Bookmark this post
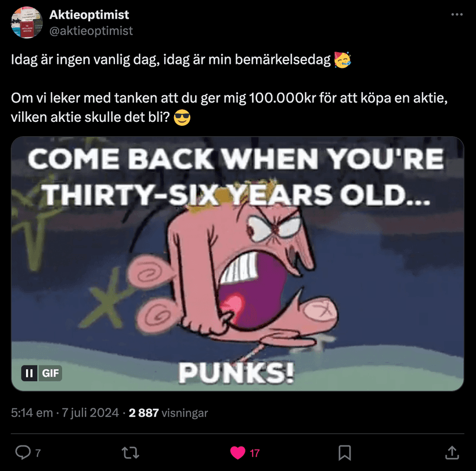 pos(345,453)
